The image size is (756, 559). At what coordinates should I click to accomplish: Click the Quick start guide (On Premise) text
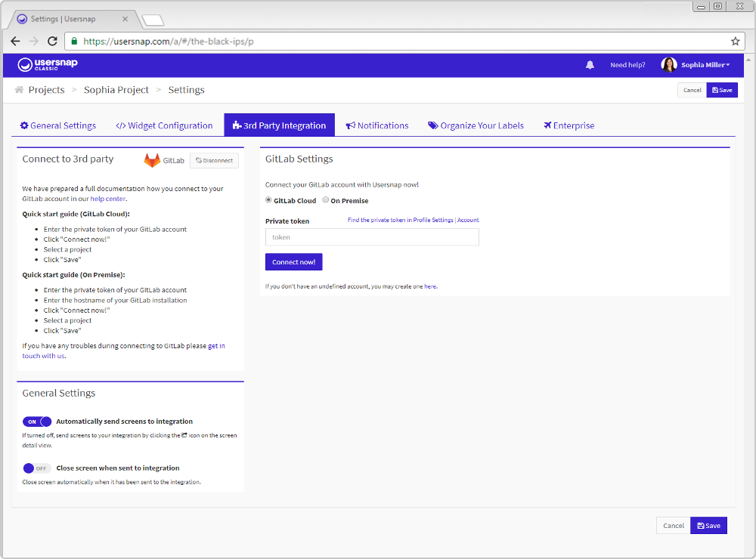point(74,275)
